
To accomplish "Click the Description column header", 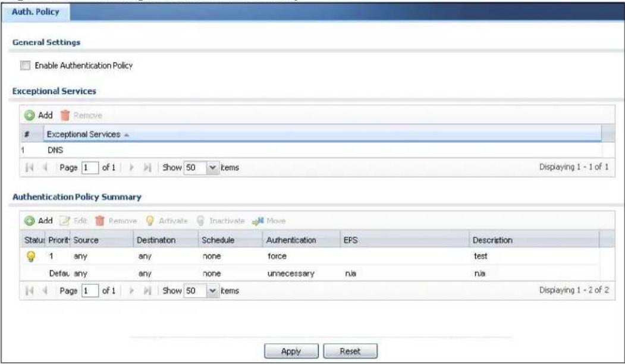I will [534, 240].
